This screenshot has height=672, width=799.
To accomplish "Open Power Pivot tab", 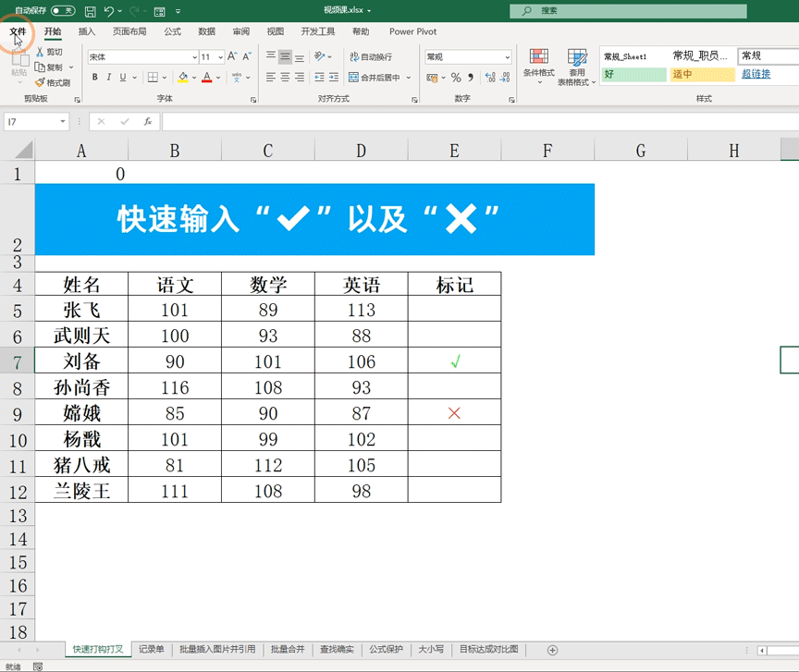I will (x=412, y=31).
